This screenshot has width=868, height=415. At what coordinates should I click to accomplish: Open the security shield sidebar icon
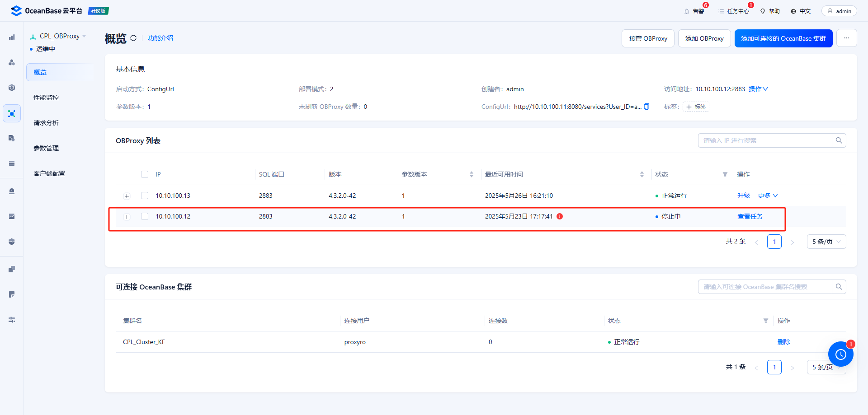point(12,242)
